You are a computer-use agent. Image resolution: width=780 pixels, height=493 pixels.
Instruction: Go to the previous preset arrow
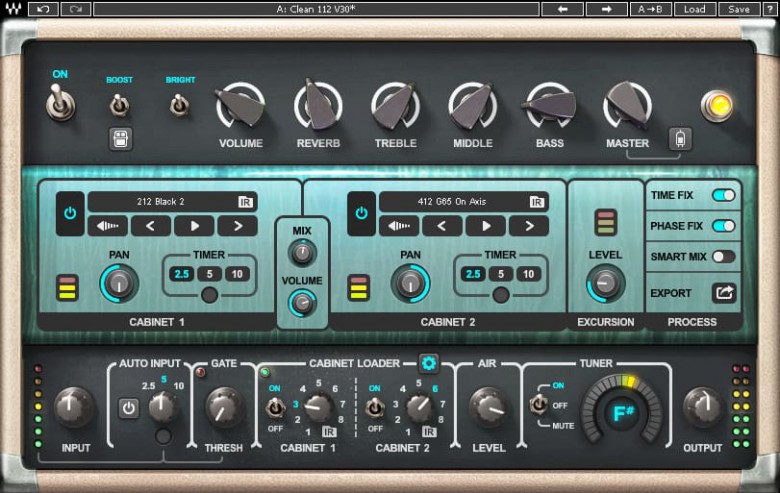563,9
